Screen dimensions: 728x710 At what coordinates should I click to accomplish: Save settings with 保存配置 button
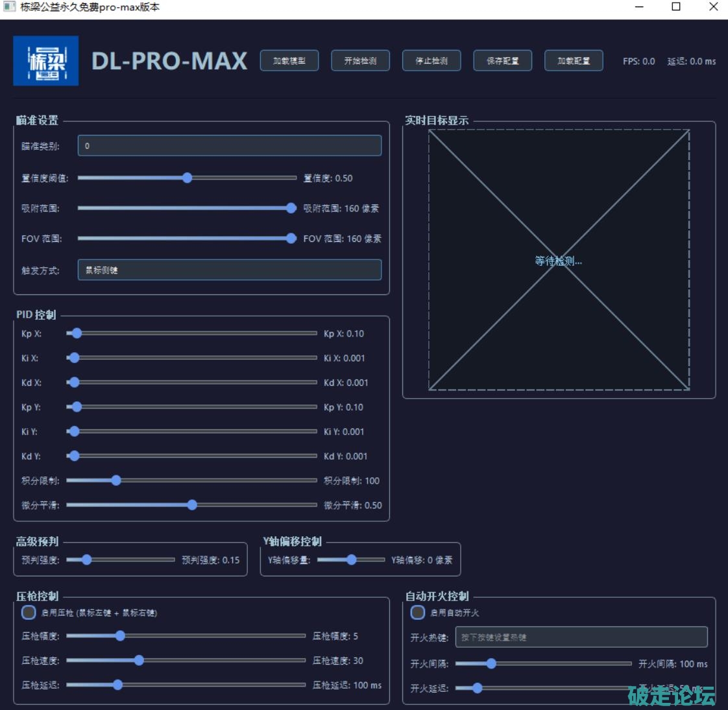[x=503, y=61]
